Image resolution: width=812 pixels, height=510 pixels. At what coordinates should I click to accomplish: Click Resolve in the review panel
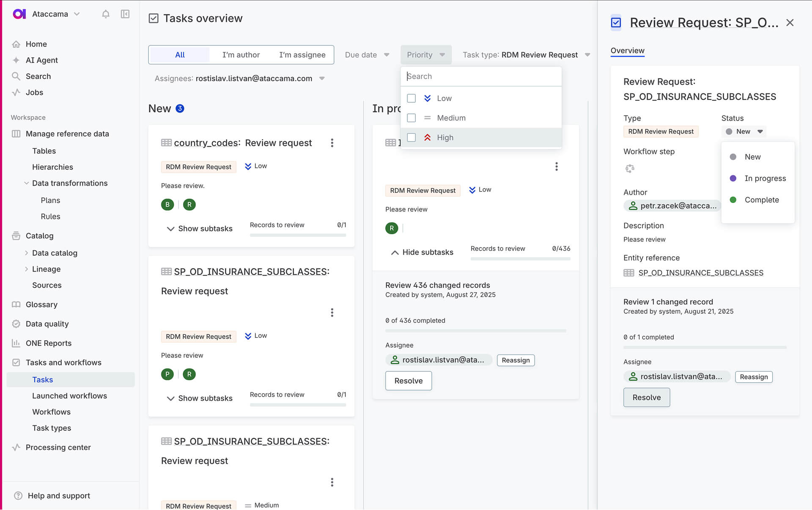(646, 398)
